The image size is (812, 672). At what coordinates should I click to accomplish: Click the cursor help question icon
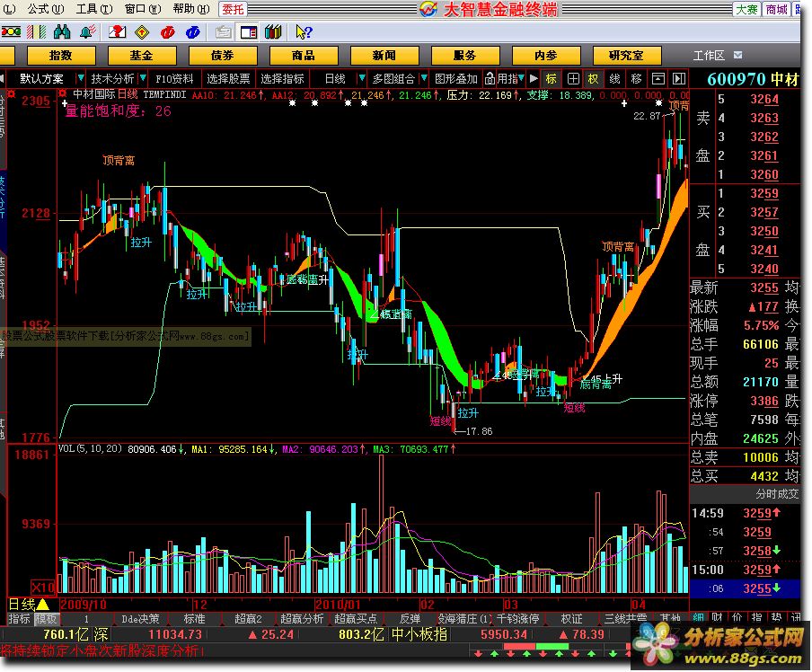click(x=304, y=32)
